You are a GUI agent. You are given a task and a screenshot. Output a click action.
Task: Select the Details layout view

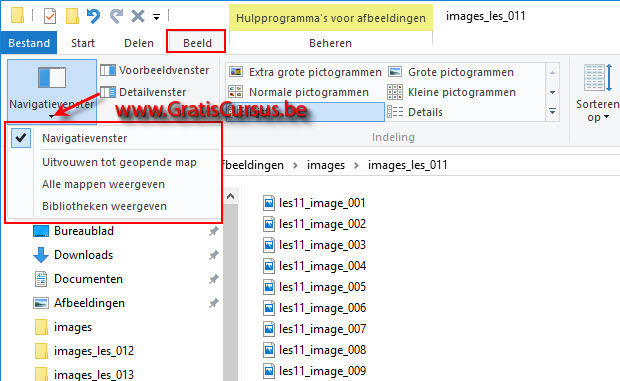[x=415, y=112]
